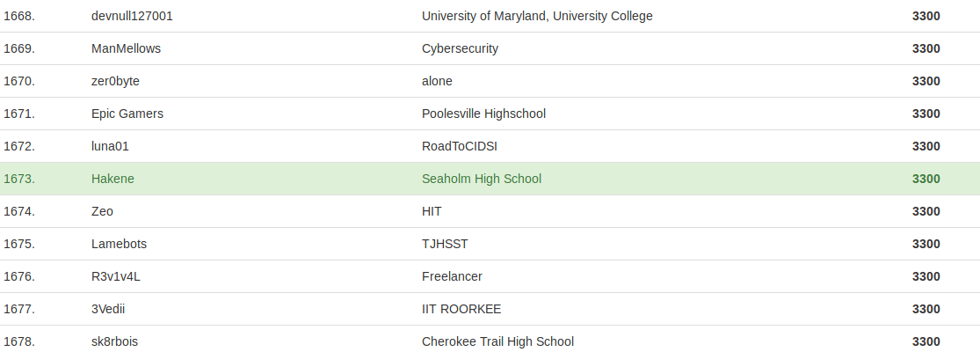Click the luna01 team name
Screen dimensions: 980x352
(x=110, y=146)
